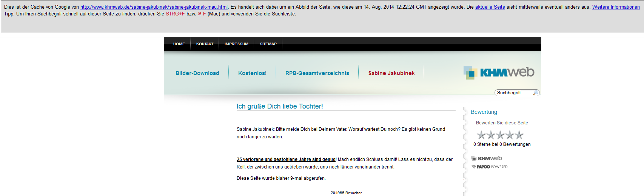Click the search magnifier icon
Screen dimensions: 644x196
pyautogui.click(x=536, y=93)
